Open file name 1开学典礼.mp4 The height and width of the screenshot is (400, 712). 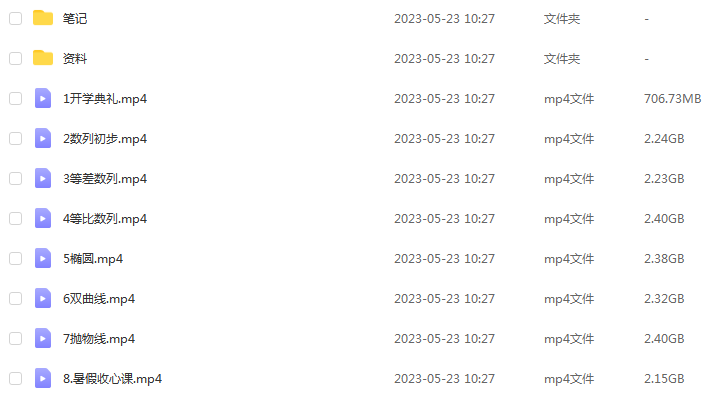105,99
